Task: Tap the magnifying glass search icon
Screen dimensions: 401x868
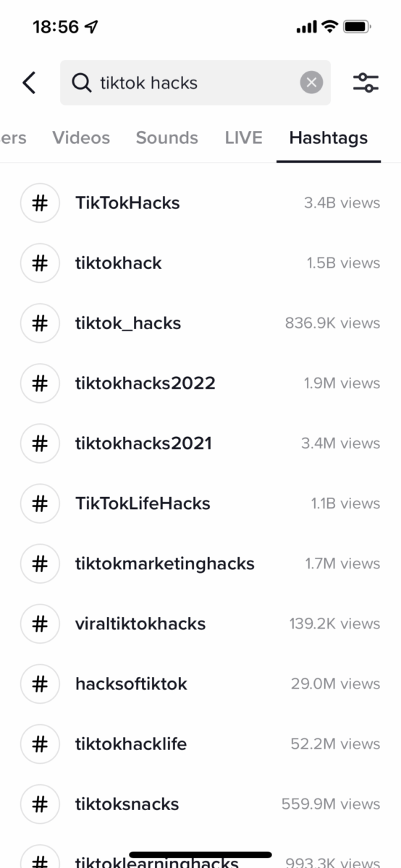Action: pos(82,83)
